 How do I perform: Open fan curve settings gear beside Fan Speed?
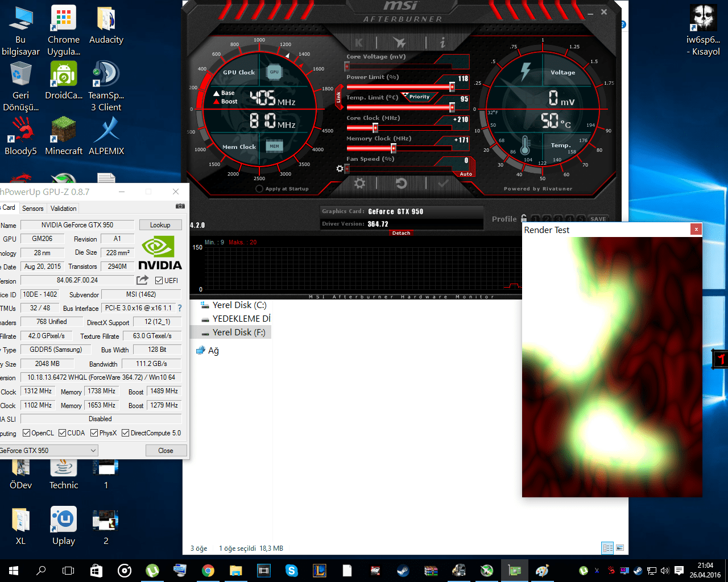(x=340, y=169)
